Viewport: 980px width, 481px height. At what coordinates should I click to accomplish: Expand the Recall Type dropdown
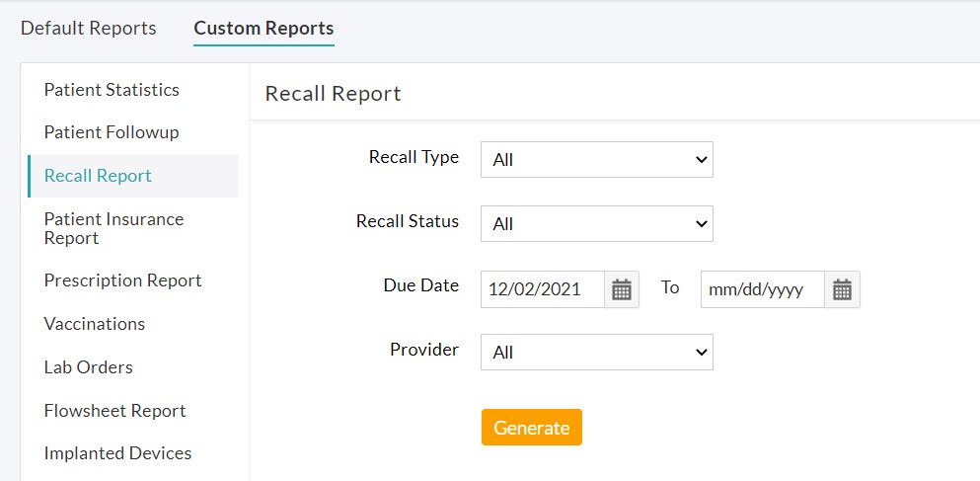597,159
